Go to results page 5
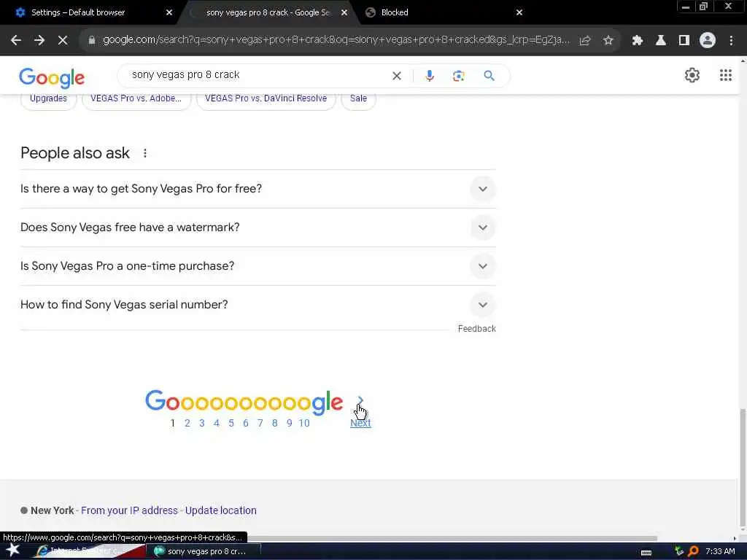Viewport: 747px width, 560px height. point(231,423)
